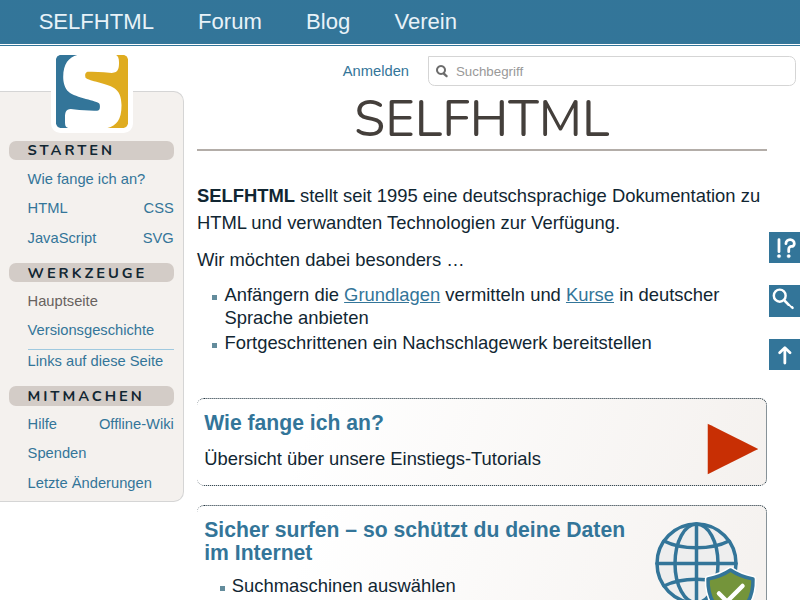Viewport: 800px width, 600px height.
Task: Open Verein in top navigation bar
Action: point(426,22)
